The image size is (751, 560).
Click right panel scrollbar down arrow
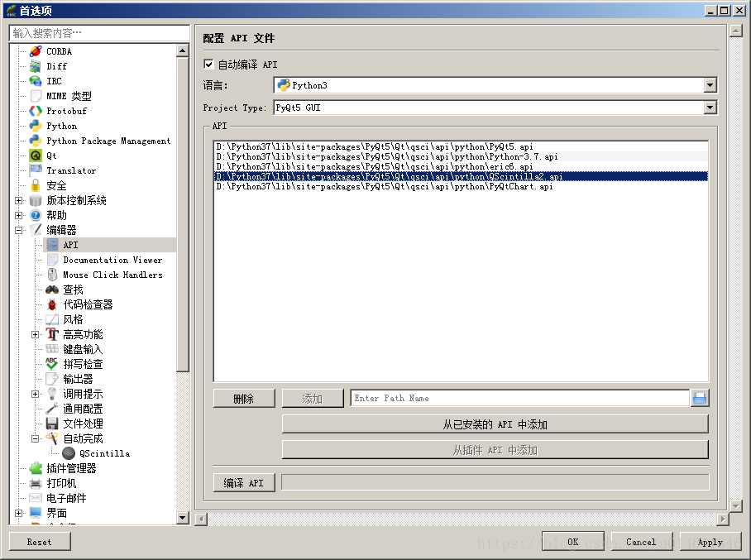point(735,505)
